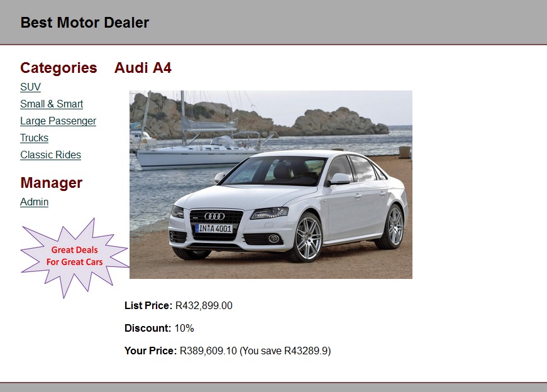
Task: Open the Trucks category link
Action: point(34,138)
